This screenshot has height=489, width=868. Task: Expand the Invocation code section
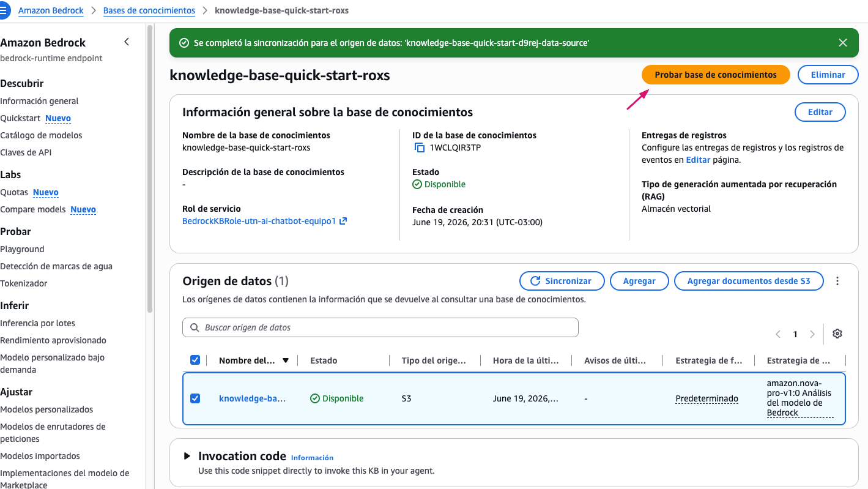point(187,456)
